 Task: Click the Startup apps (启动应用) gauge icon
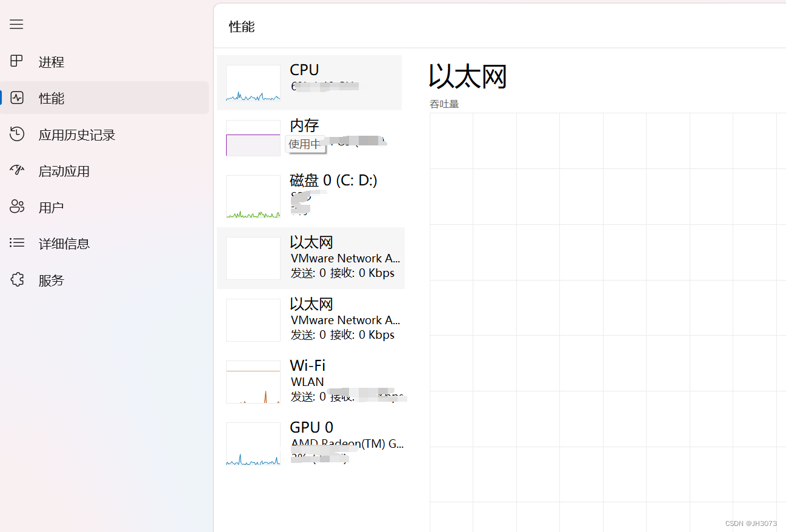pos(17,170)
